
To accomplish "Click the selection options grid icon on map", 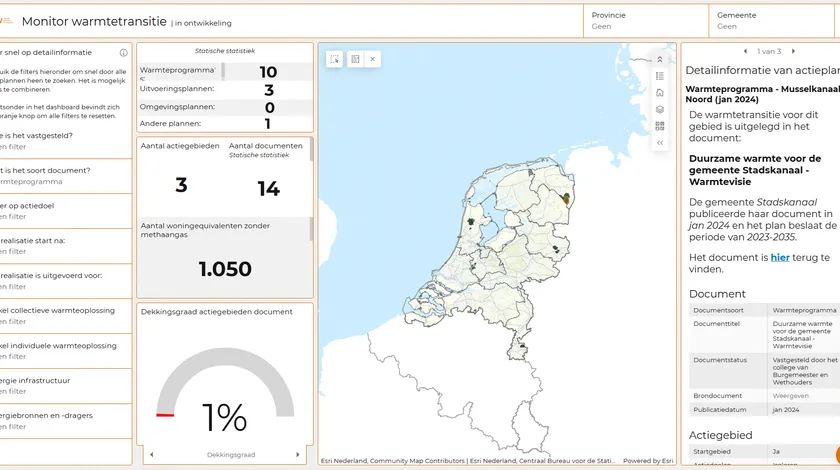I will tap(355, 59).
